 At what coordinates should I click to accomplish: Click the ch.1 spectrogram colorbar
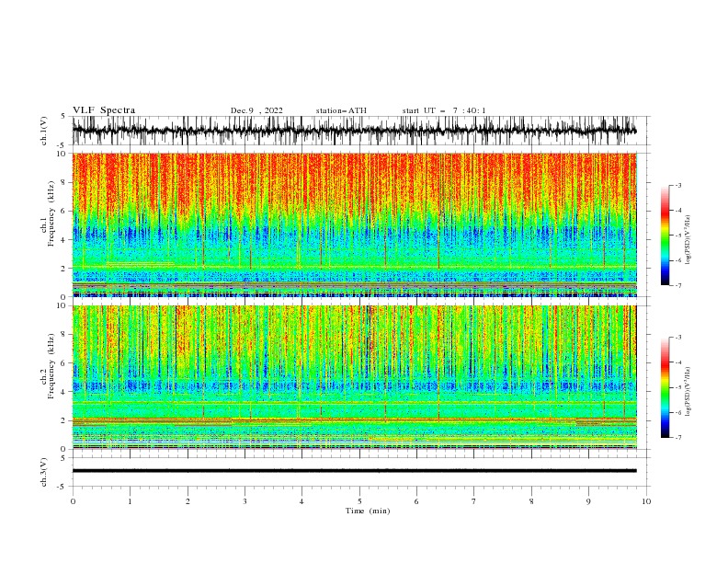pos(665,236)
